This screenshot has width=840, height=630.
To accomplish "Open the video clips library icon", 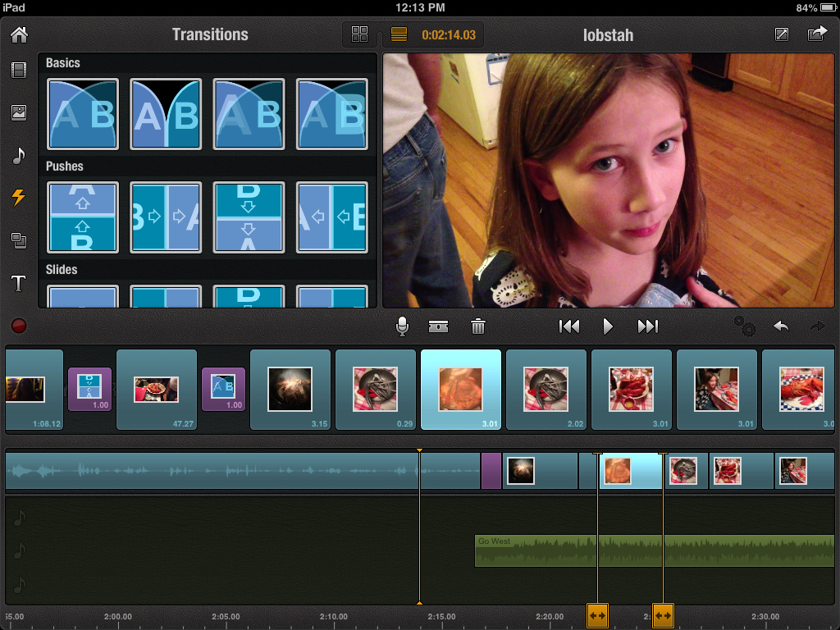I will [x=18, y=70].
